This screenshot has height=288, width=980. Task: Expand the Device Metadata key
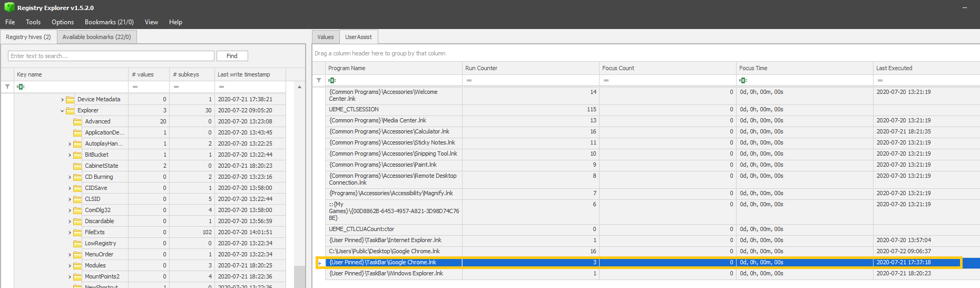click(62, 99)
